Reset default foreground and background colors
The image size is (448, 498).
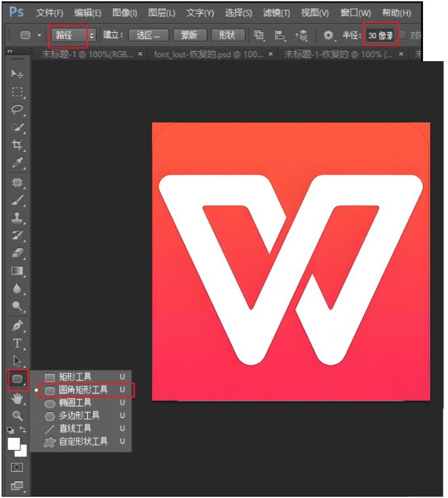click(x=11, y=430)
